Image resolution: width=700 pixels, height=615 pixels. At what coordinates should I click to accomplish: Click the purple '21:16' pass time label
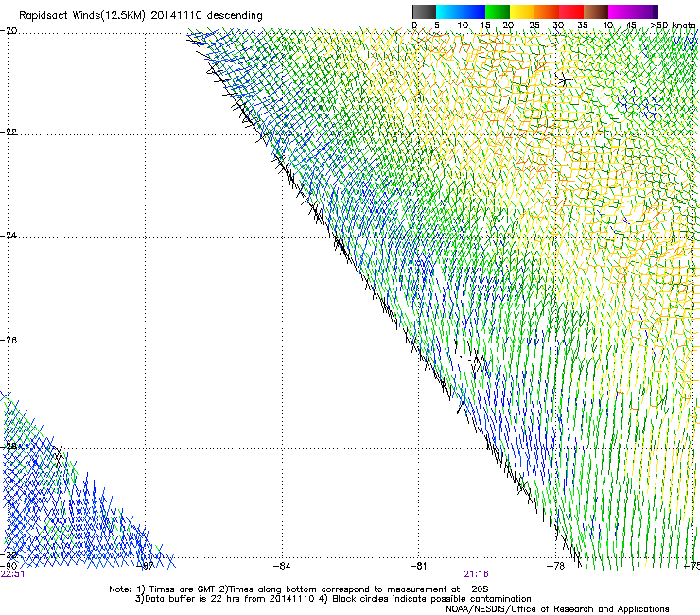point(476,574)
